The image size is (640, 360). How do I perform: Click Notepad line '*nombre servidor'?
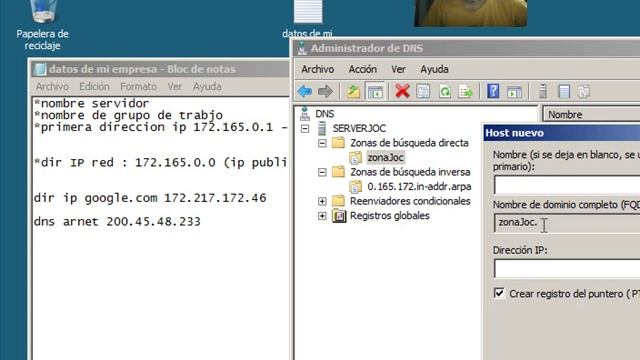click(x=91, y=103)
